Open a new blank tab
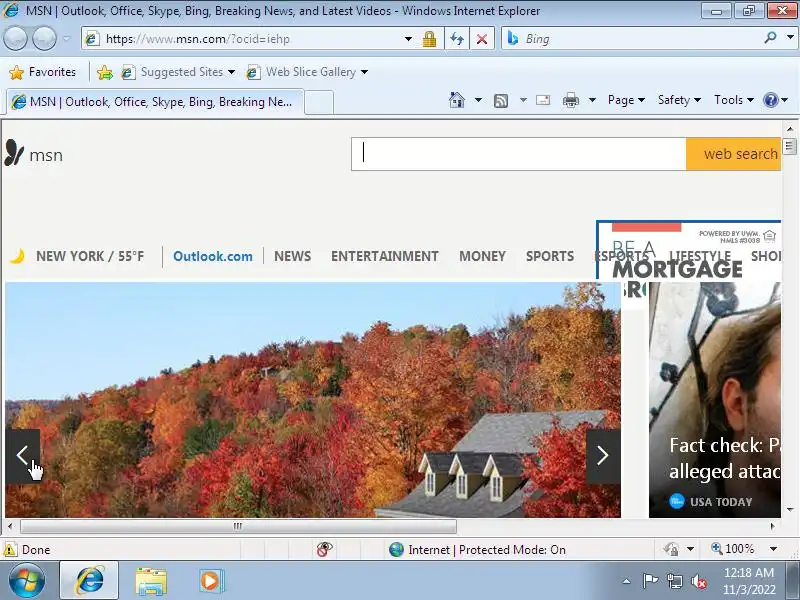This screenshot has height=600, width=800. (319, 102)
